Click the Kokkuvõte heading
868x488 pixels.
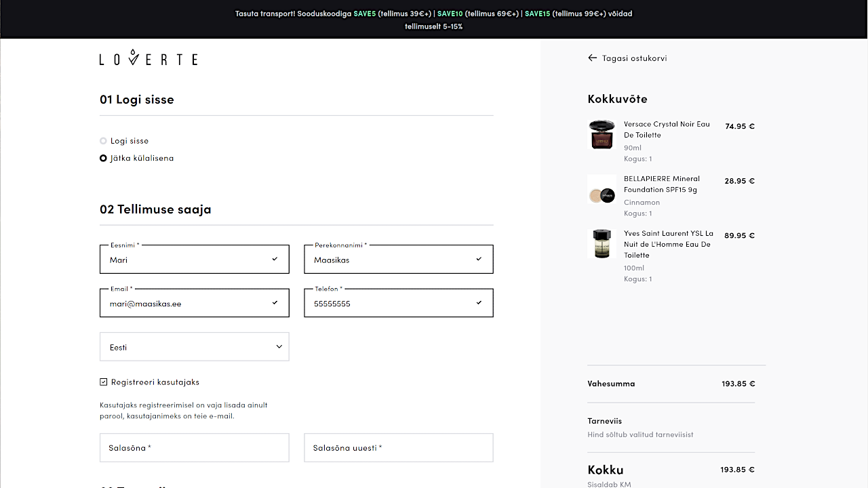click(x=618, y=99)
